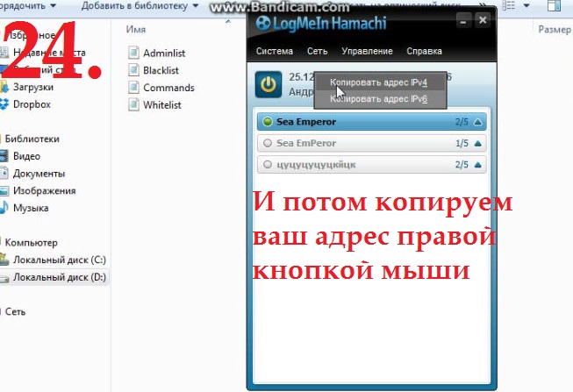This screenshot has width=573, height=392.
Task: Toggle status circle of Sea EmPeror network
Action: click(268, 143)
